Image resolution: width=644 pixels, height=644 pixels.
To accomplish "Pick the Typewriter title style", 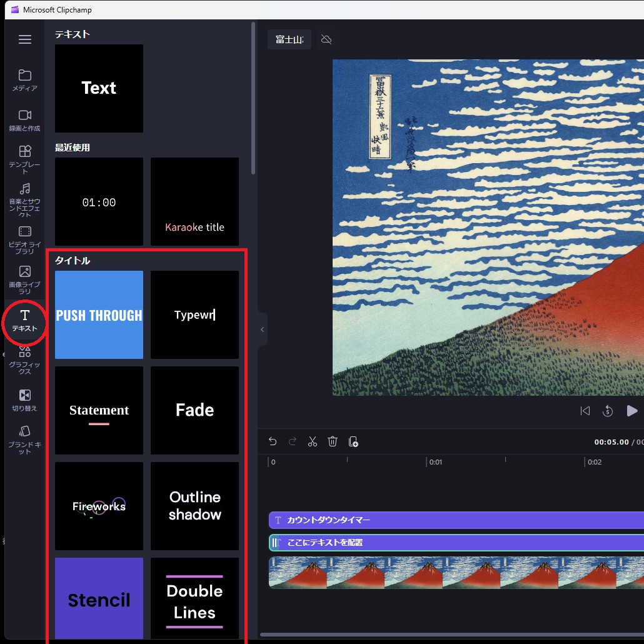I will [x=194, y=314].
